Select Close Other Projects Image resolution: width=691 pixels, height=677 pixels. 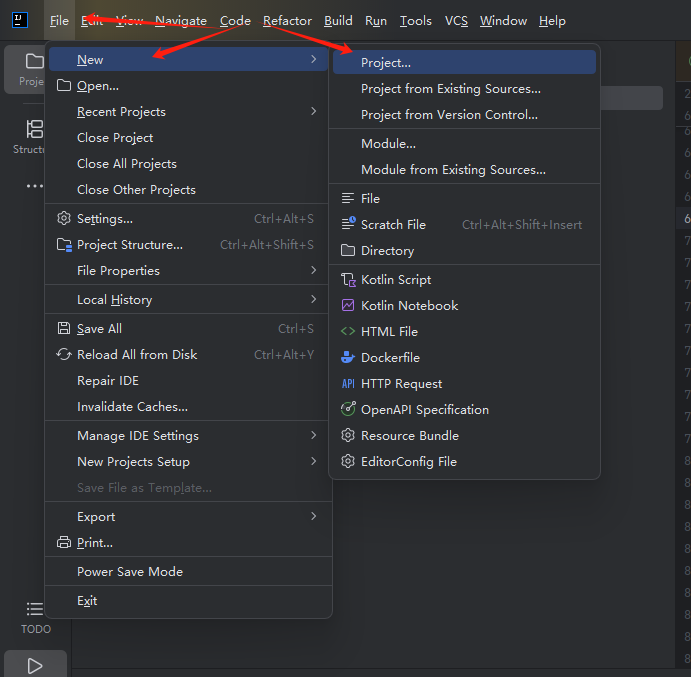coord(188,190)
